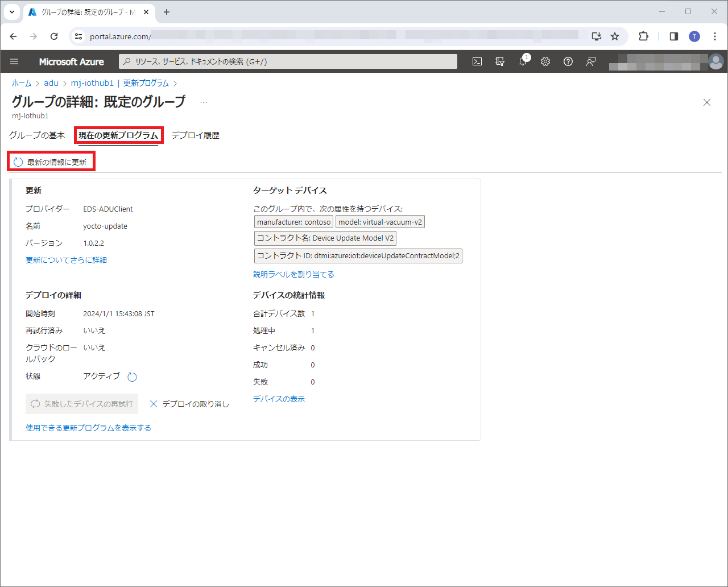Click the Microsoft Azure logo text

tap(72, 61)
